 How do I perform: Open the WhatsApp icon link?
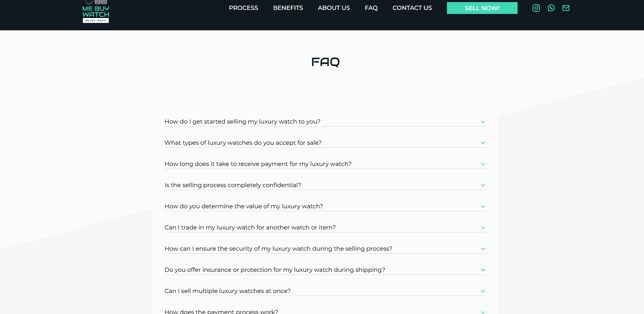(x=551, y=8)
